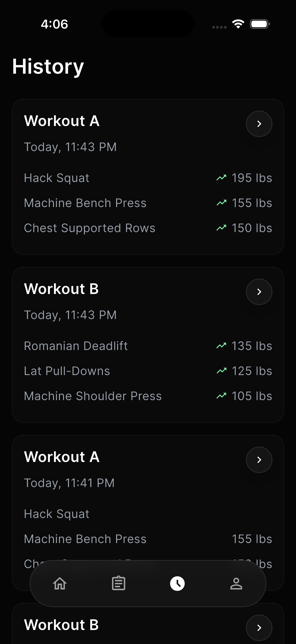Expand the bottom Workout B chevron
Viewport: 296px width, 644px height.
tap(259, 628)
